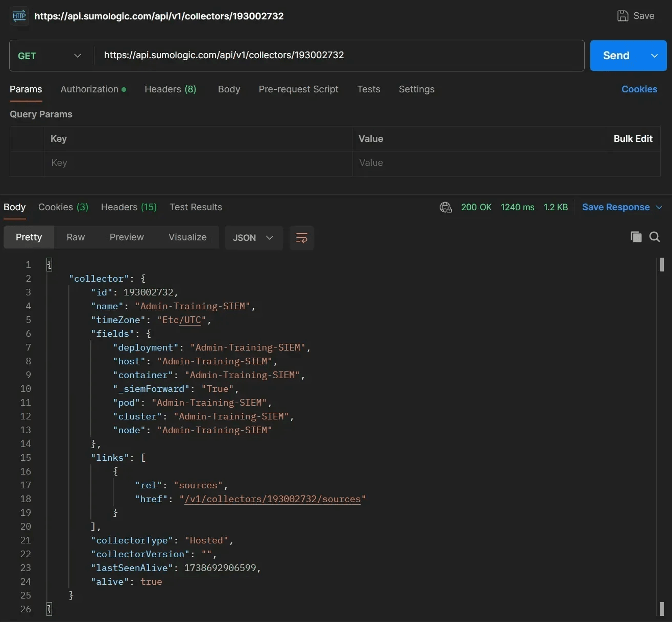Switch to the Authorization tab
Viewport: 672px width, 622px height.
tap(90, 89)
